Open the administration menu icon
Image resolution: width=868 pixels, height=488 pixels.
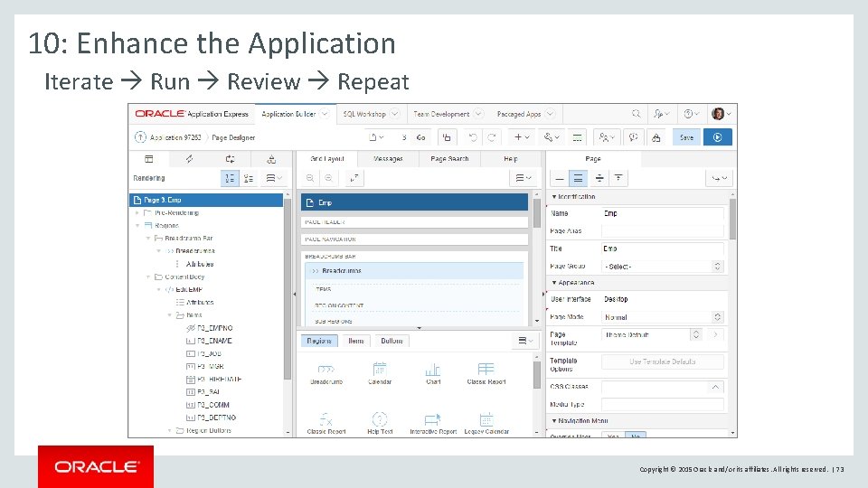[662, 114]
